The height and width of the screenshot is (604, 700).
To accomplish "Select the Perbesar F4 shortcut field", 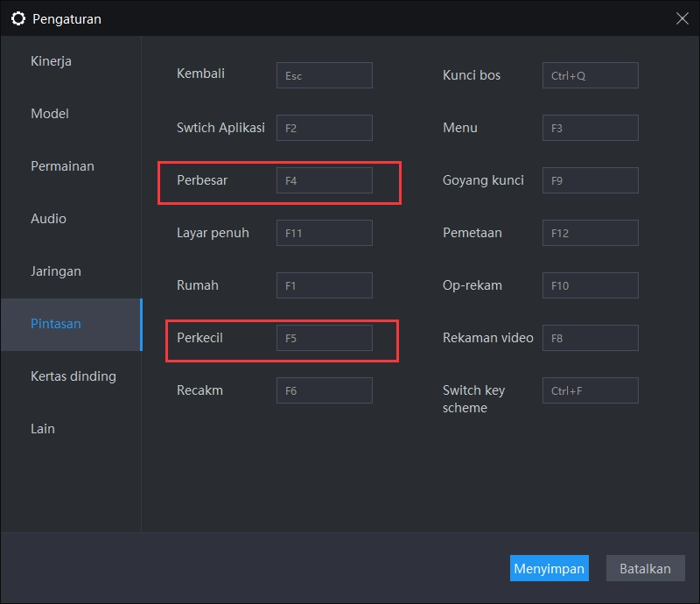I will pyautogui.click(x=325, y=180).
